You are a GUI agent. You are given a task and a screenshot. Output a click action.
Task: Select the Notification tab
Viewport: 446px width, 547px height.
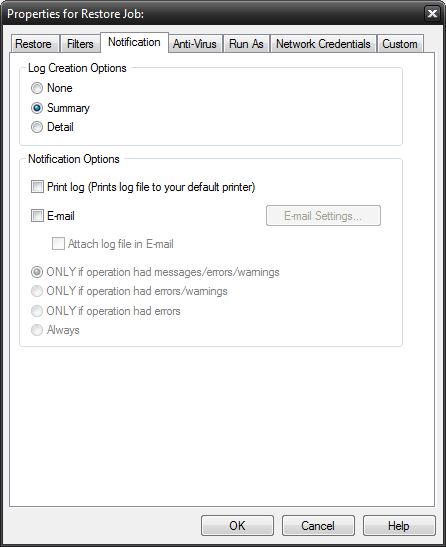(134, 42)
